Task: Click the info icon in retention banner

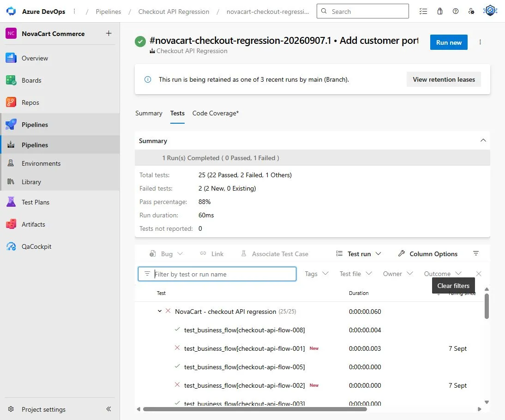Action: click(148, 79)
